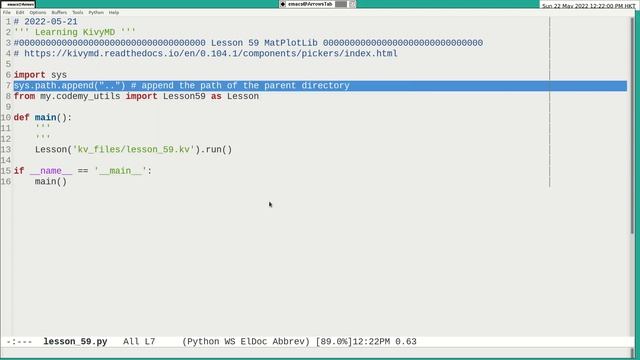Click the 'main()' call on line 16
Screen dimensions: 640x360
pos(51,182)
